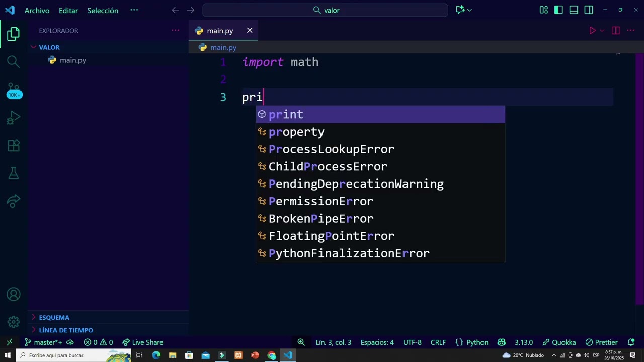
Task: Toggle the Primary Side Bar visibility
Action: (x=558, y=10)
